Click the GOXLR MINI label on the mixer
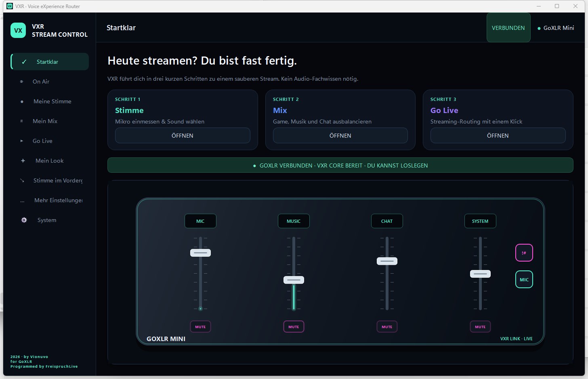 point(166,339)
